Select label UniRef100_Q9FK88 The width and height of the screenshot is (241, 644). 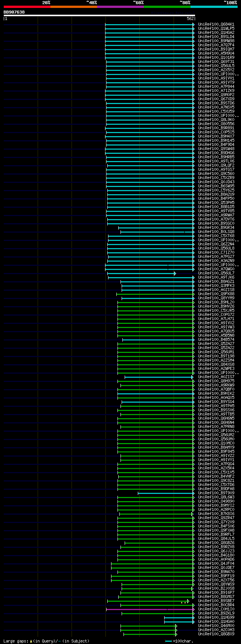click(216, 294)
